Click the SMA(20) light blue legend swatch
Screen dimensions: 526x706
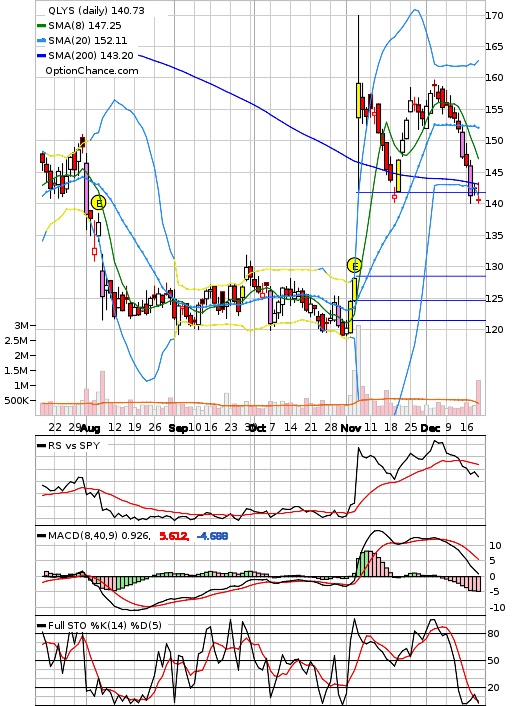tap(41, 41)
